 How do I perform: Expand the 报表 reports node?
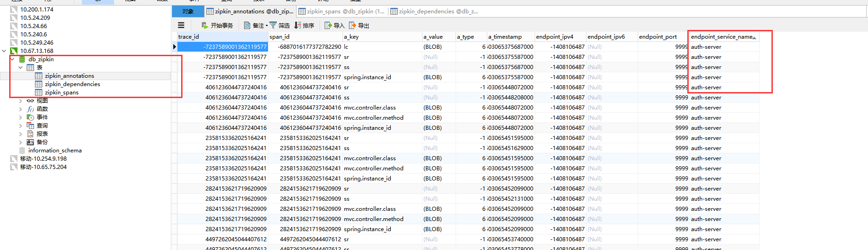coord(20,134)
